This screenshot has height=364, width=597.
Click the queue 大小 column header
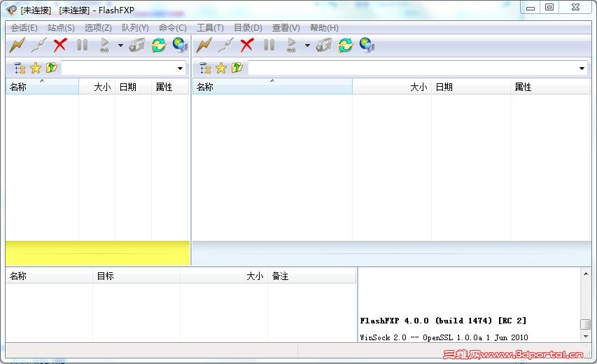point(224,276)
